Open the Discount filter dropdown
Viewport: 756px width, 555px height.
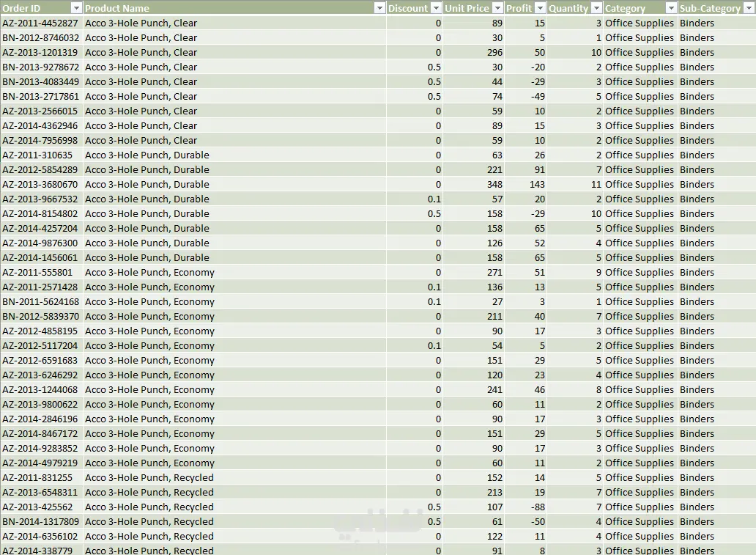pos(436,8)
